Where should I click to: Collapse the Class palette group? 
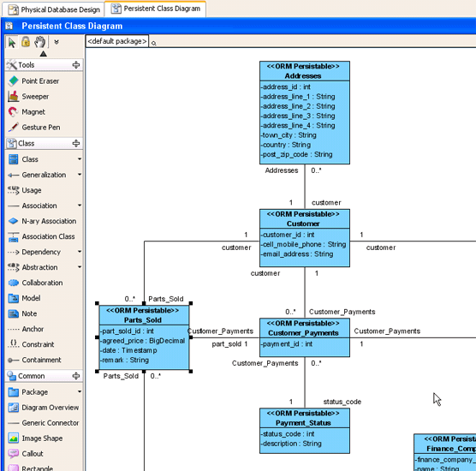(76, 143)
